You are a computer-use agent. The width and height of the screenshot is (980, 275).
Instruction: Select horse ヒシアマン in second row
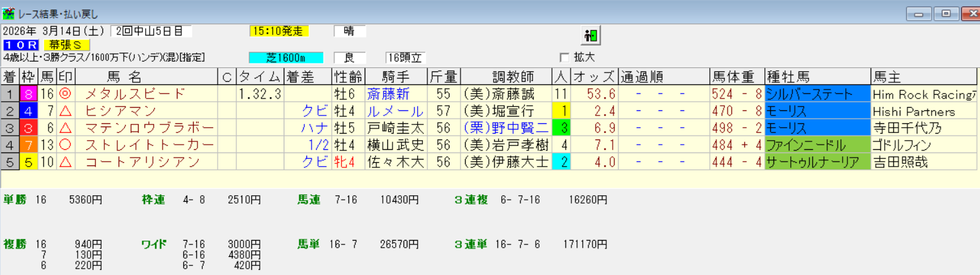(122, 112)
